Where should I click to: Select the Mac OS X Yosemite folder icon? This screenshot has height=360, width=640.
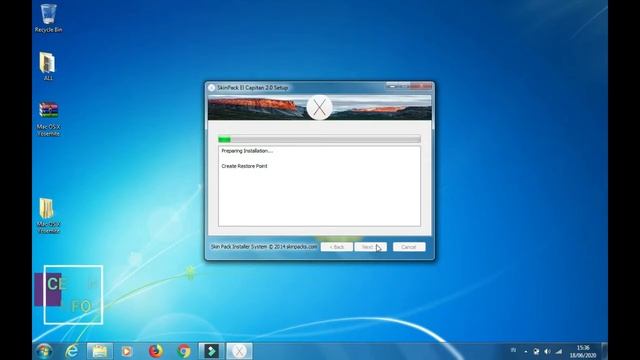coord(48,216)
